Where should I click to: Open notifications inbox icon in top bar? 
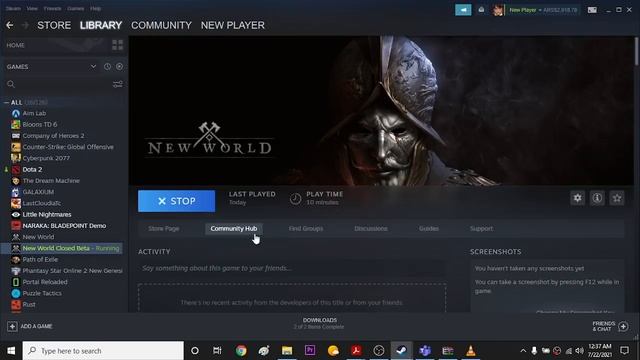click(481, 10)
